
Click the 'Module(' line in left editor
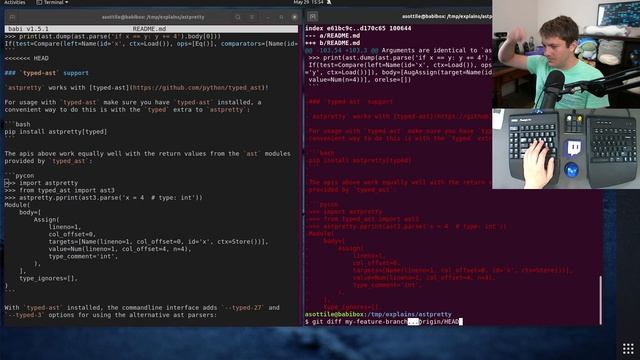point(17,205)
